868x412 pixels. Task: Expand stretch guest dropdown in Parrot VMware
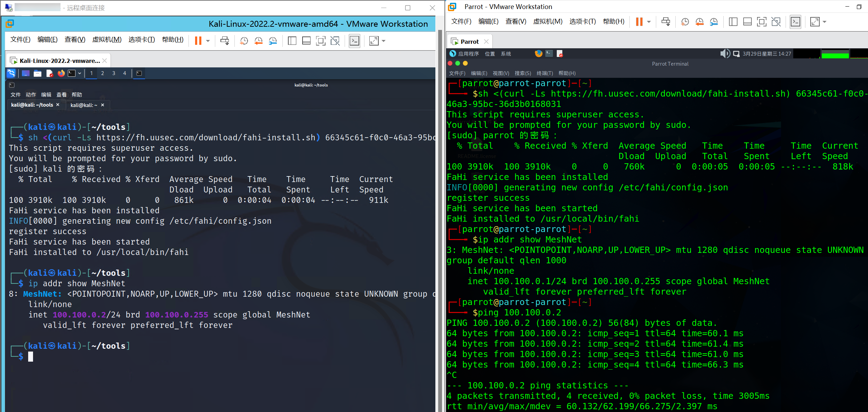(825, 22)
